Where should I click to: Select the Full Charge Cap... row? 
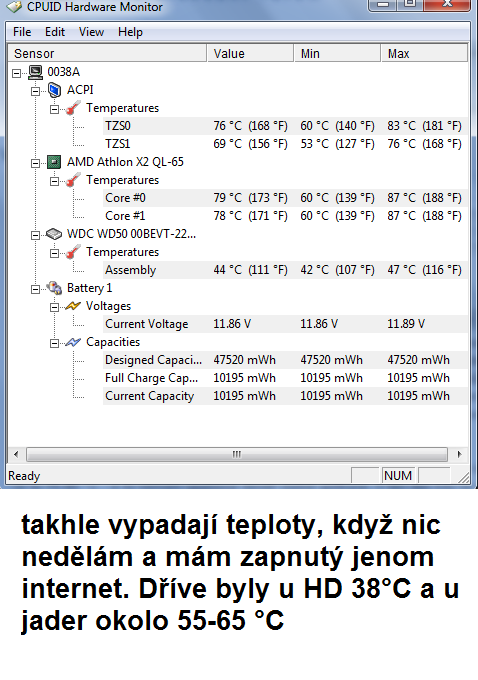tap(285, 378)
